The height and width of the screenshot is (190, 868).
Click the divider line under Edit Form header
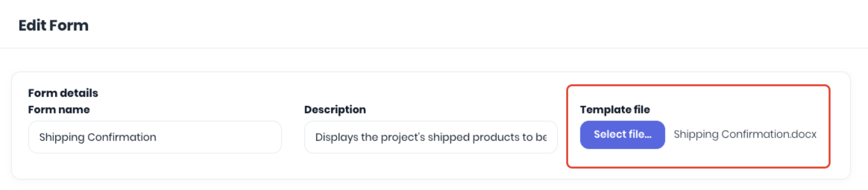click(434, 48)
